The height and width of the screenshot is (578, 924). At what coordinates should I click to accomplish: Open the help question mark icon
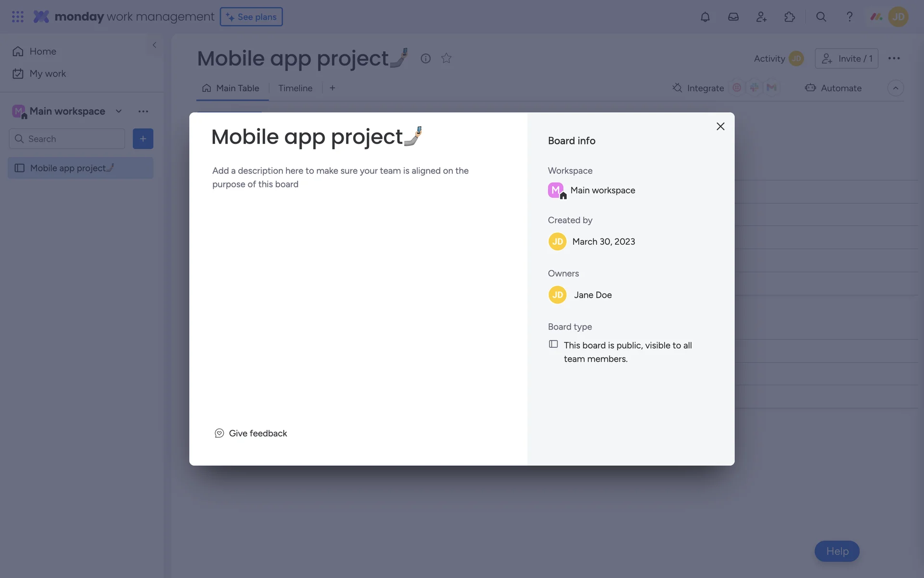click(x=849, y=17)
